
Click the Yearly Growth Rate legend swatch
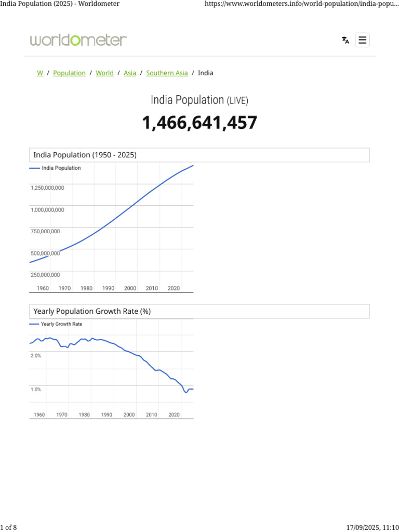[34, 324]
